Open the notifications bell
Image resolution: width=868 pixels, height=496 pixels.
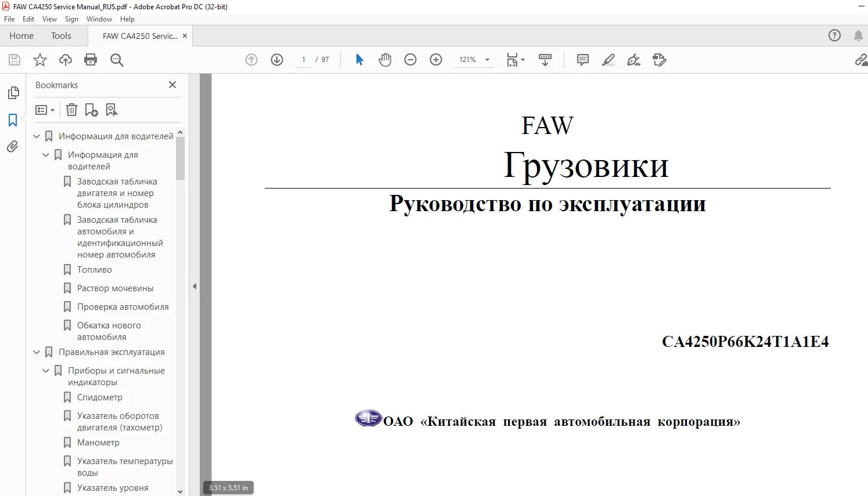coord(858,35)
